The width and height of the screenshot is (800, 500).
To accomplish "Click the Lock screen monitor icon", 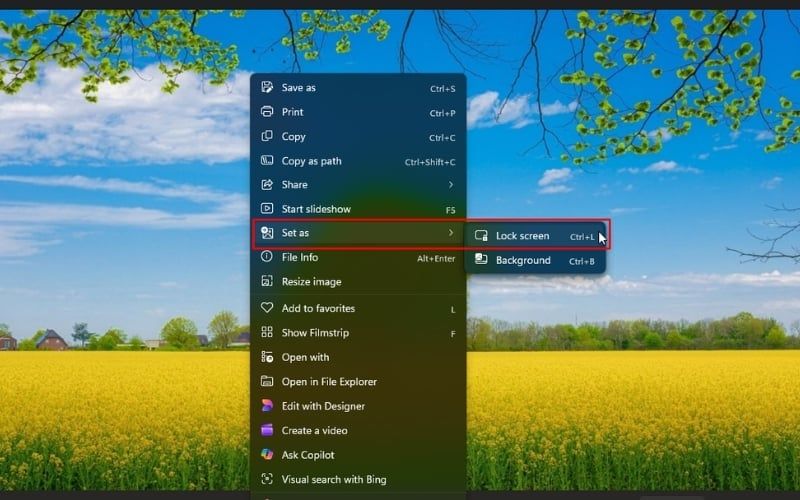I will click(481, 235).
